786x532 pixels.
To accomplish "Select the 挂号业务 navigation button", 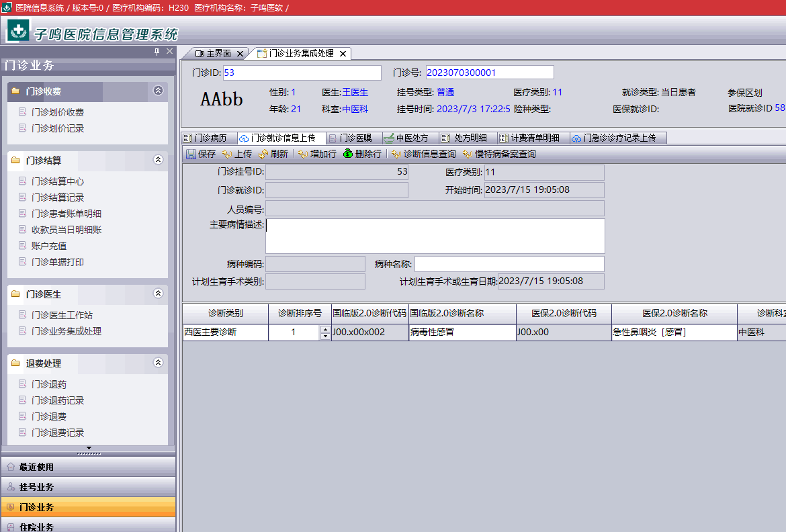I will (x=87, y=487).
